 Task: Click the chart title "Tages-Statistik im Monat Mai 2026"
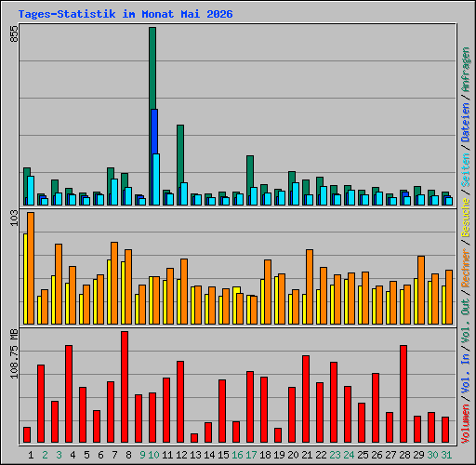pyautogui.click(x=126, y=14)
